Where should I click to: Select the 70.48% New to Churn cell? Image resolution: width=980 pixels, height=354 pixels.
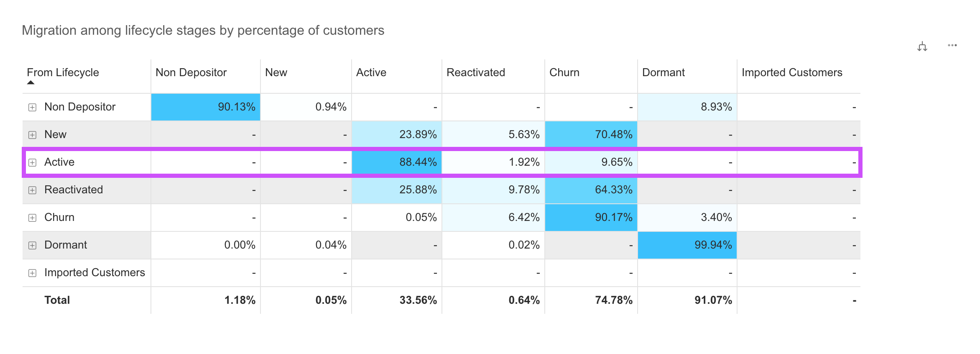[x=591, y=135]
